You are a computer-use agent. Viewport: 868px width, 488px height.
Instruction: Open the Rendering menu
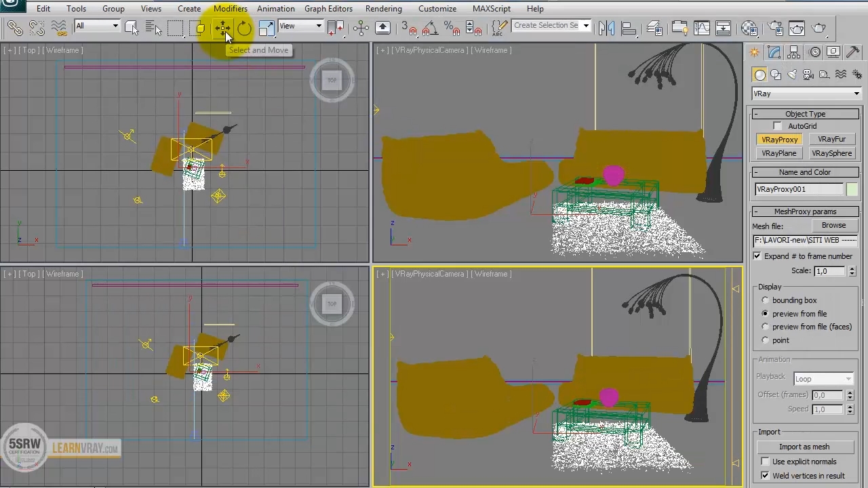(x=383, y=9)
